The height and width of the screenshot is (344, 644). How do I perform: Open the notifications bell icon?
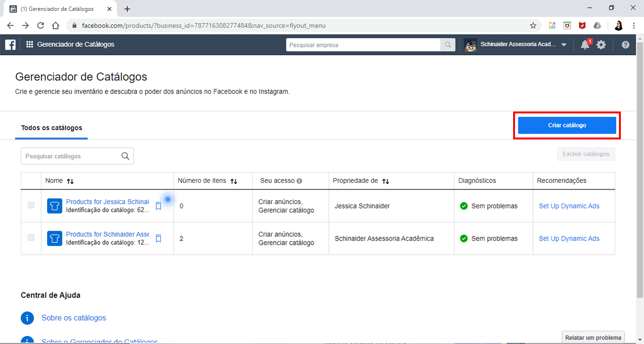(x=585, y=45)
